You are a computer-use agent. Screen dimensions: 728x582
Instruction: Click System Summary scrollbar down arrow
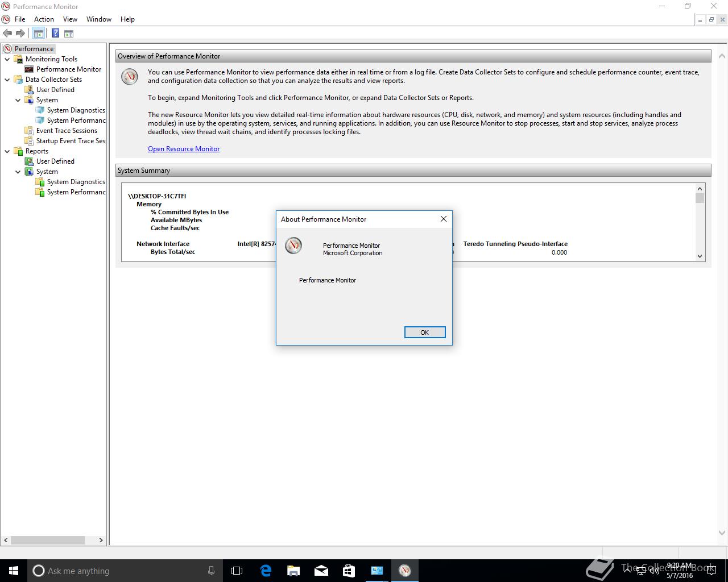[700, 256]
